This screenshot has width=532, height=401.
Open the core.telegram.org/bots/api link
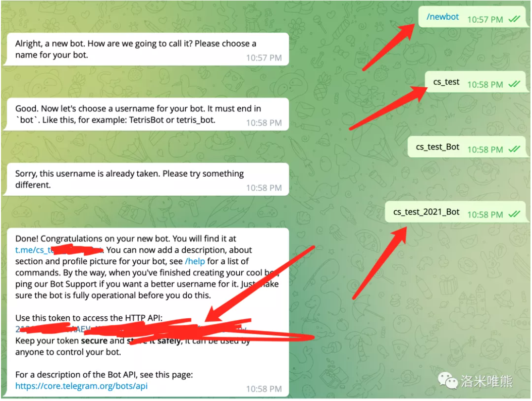click(81, 386)
